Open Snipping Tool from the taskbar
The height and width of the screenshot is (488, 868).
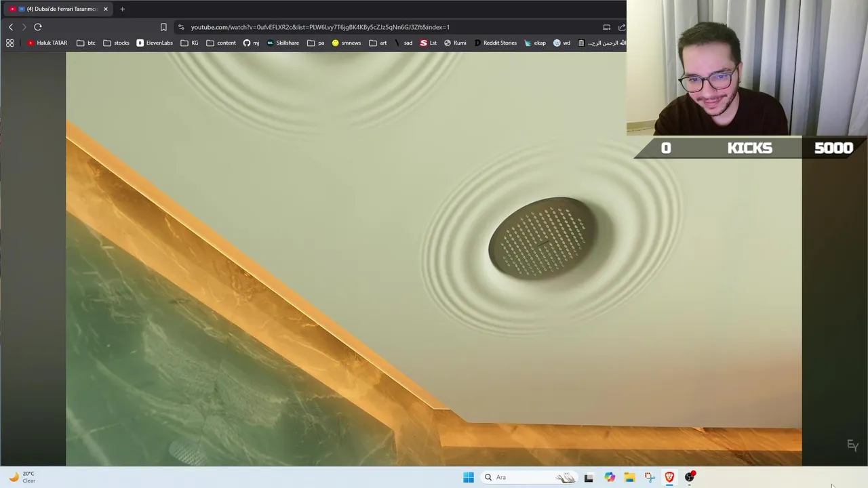(650, 477)
